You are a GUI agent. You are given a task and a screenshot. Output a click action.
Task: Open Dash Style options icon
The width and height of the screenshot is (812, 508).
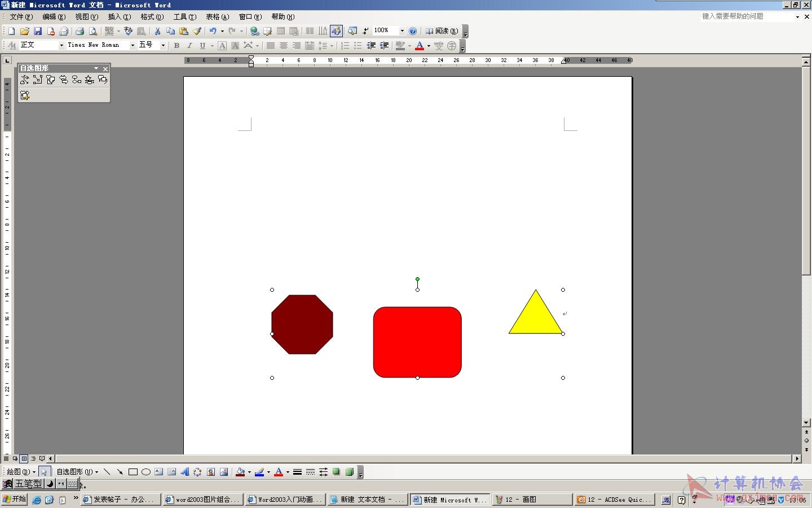(310, 472)
